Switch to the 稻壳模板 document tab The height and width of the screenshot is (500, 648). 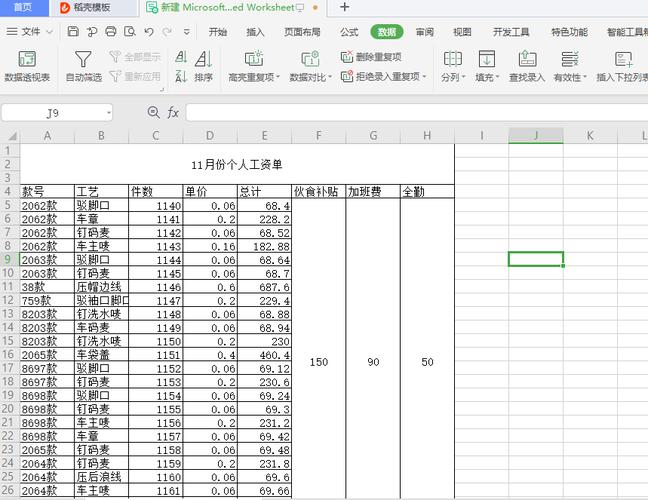pyautogui.click(x=93, y=8)
